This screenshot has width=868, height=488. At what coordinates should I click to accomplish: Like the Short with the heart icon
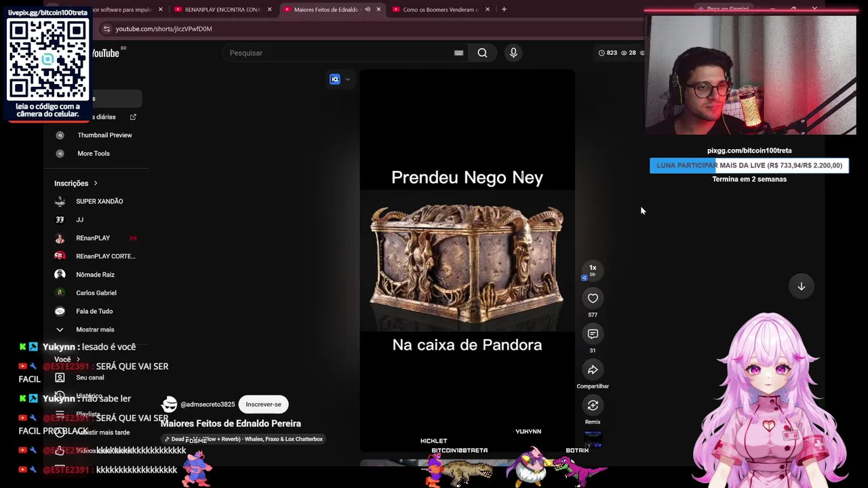tap(593, 298)
